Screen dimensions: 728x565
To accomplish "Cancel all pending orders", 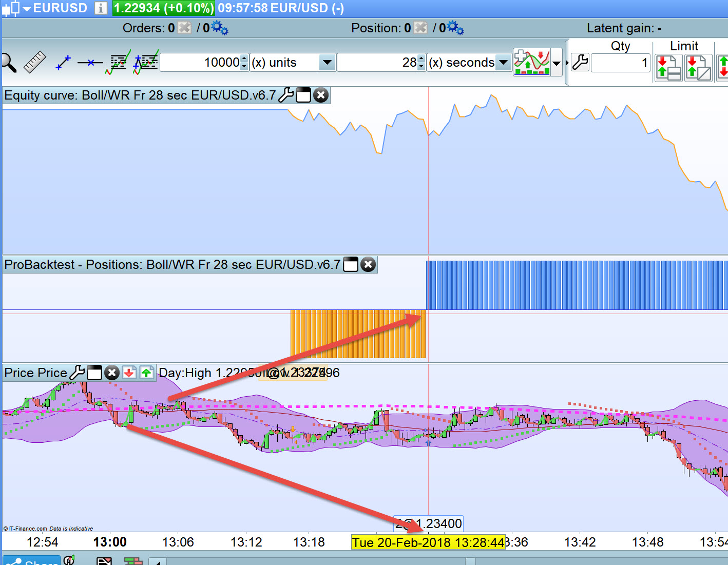I will pyautogui.click(x=184, y=28).
